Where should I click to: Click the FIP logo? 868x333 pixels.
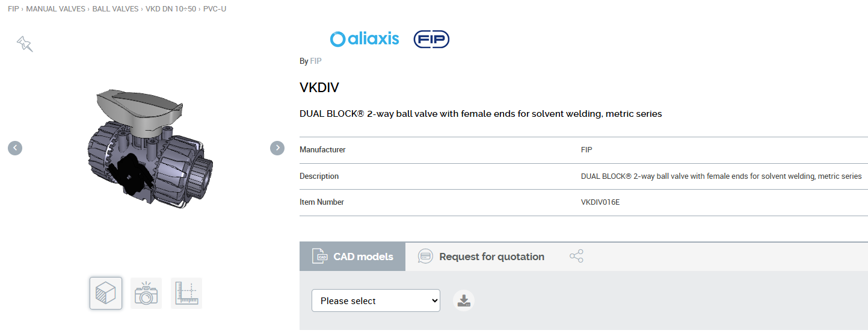[431, 39]
